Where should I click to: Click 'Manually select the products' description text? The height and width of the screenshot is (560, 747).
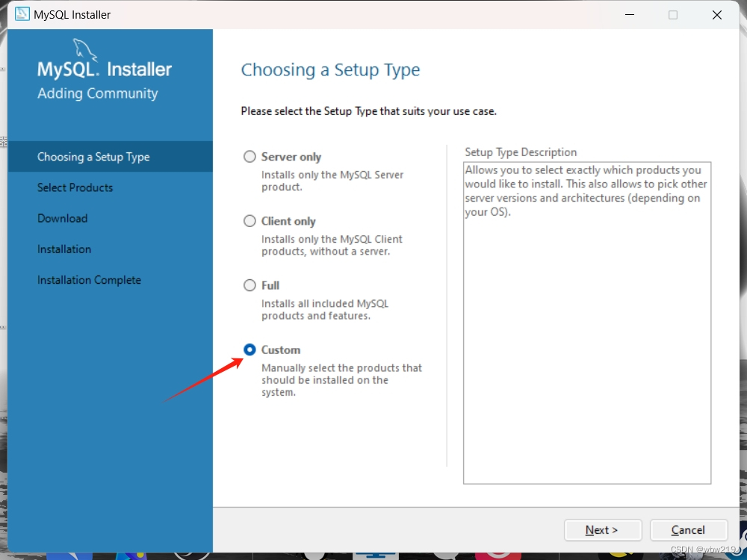[x=341, y=380]
